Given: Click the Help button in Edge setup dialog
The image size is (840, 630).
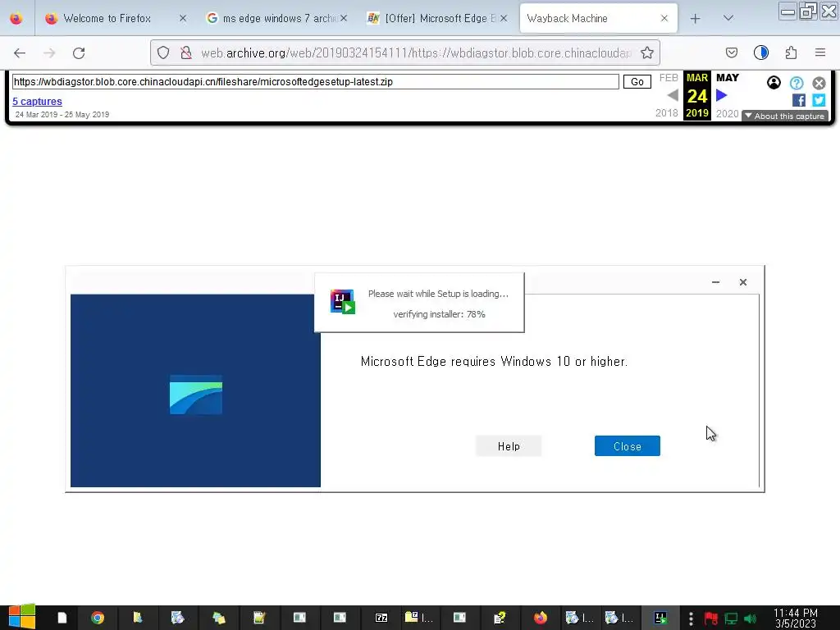Looking at the screenshot, I should (x=509, y=446).
